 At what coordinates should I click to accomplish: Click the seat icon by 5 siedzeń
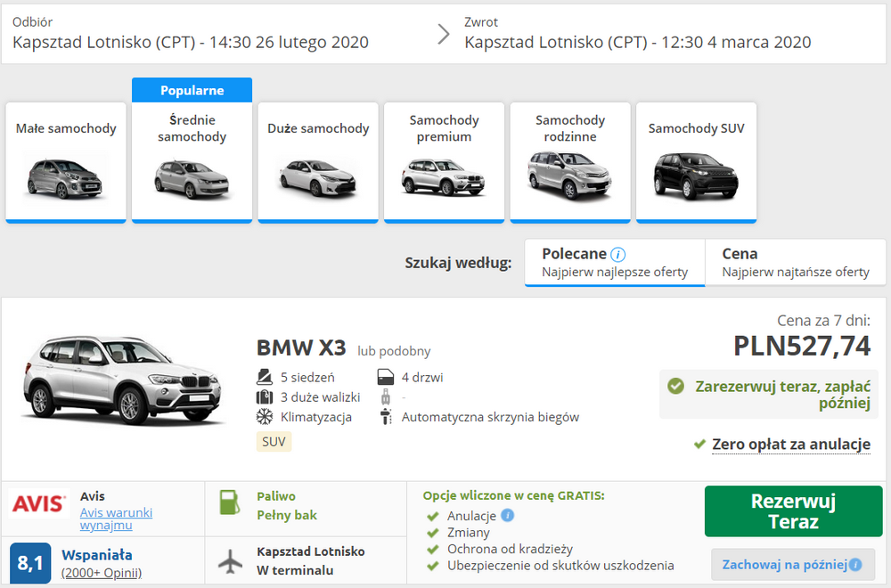point(265,377)
